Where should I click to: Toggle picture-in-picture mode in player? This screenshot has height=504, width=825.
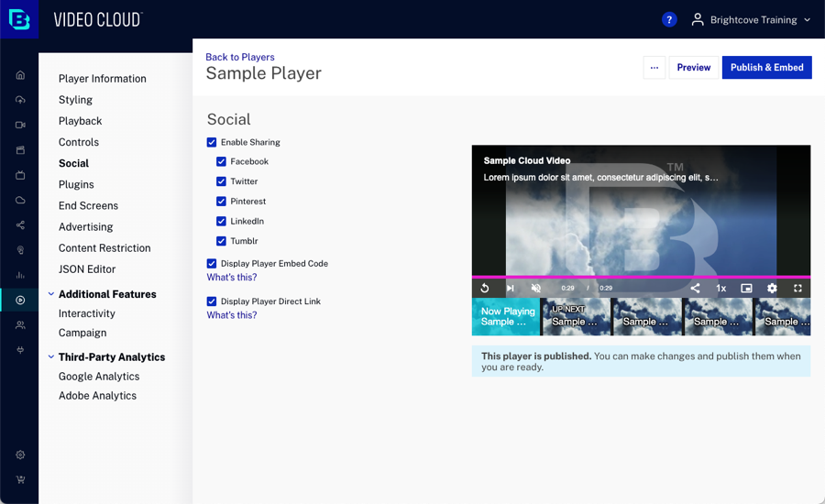[746, 288]
